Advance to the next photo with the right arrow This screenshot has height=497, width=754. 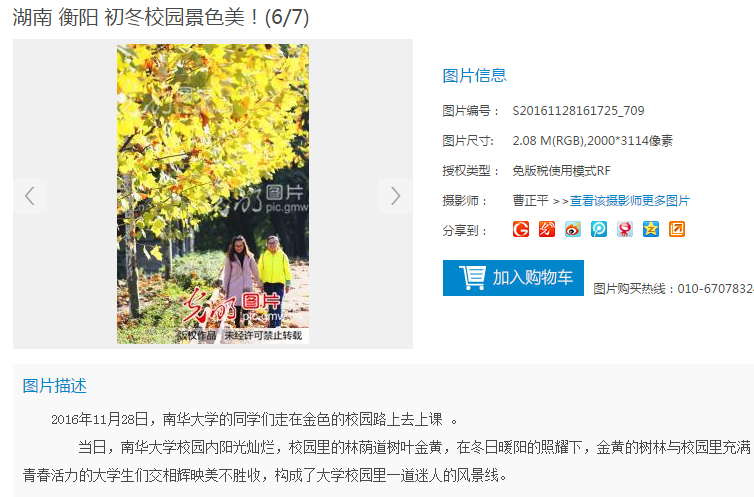(x=395, y=196)
